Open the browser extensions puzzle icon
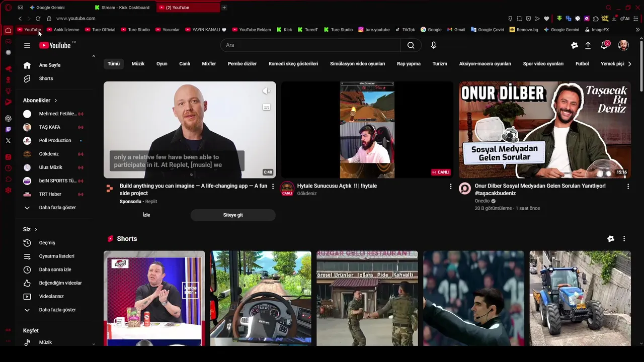 [x=596, y=19]
